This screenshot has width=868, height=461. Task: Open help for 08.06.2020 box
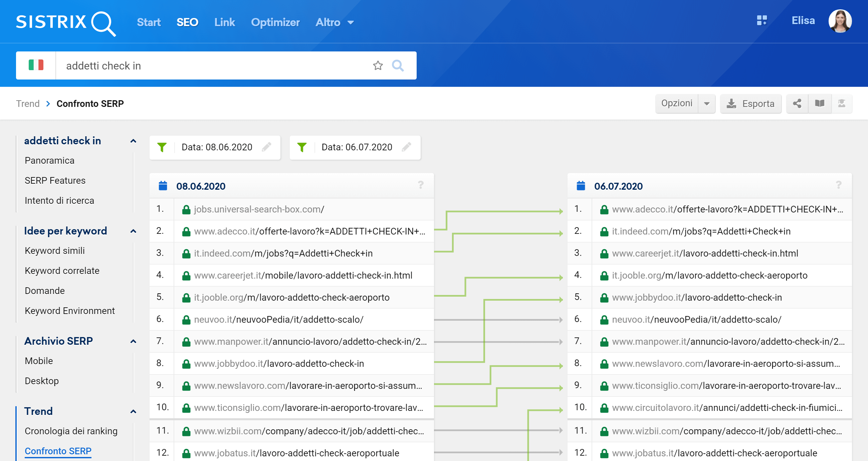click(421, 185)
